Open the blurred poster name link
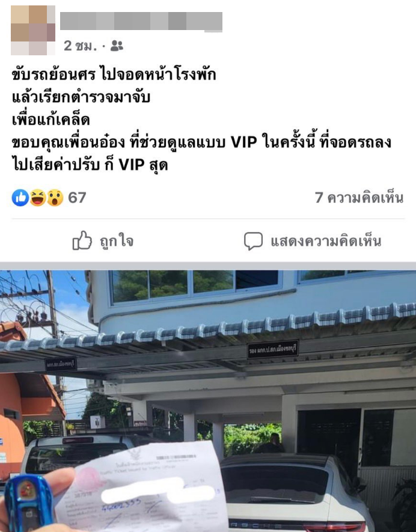Screen dimensions: 416x532 click(141, 22)
